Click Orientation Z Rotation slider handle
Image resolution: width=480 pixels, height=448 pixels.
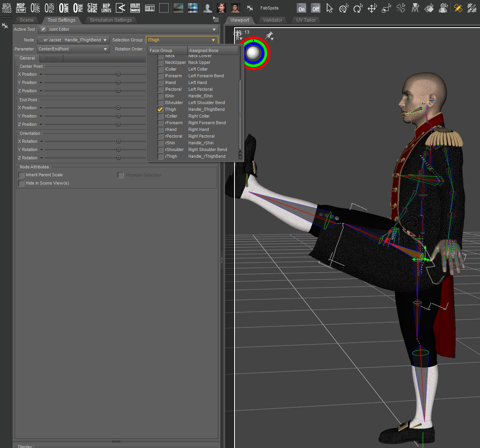(x=118, y=158)
